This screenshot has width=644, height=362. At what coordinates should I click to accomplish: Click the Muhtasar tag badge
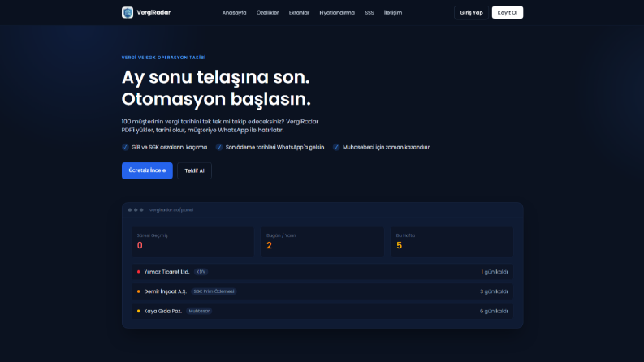[x=199, y=311]
